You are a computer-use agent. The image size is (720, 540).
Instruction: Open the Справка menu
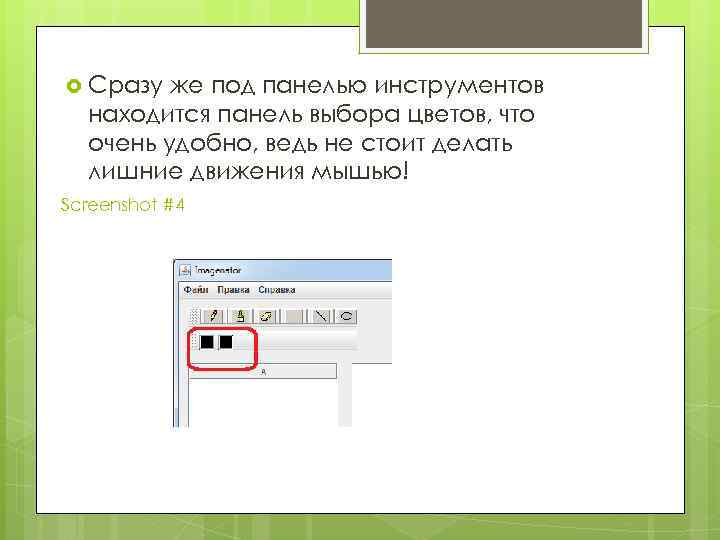[276, 290]
